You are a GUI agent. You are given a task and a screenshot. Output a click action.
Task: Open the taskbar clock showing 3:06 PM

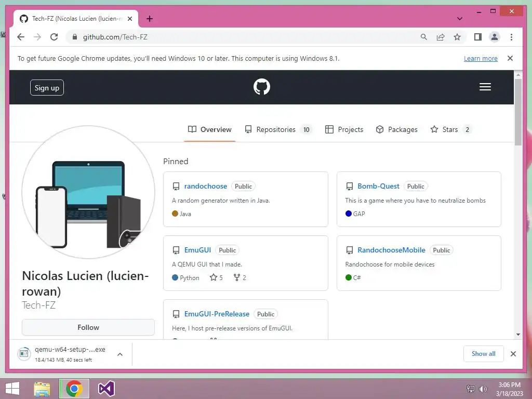(x=510, y=389)
